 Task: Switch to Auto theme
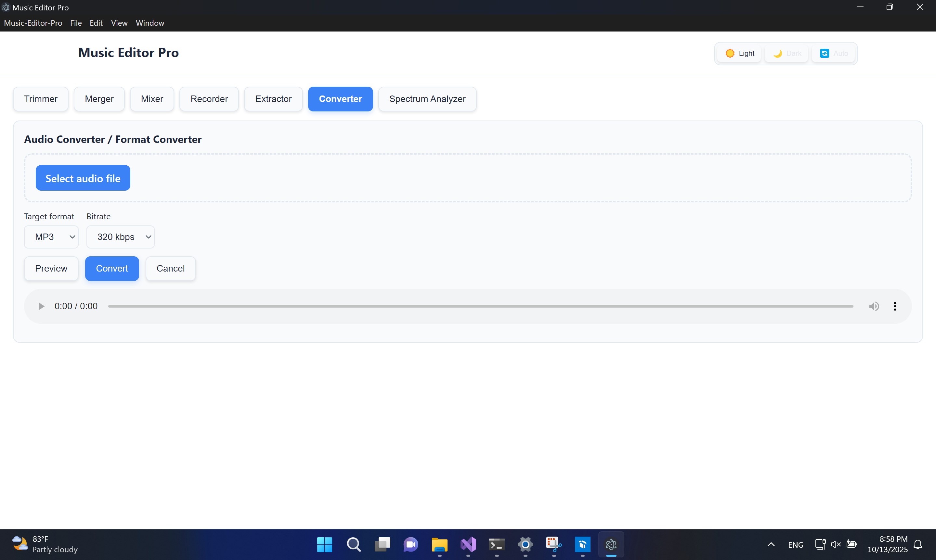[x=833, y=54]
